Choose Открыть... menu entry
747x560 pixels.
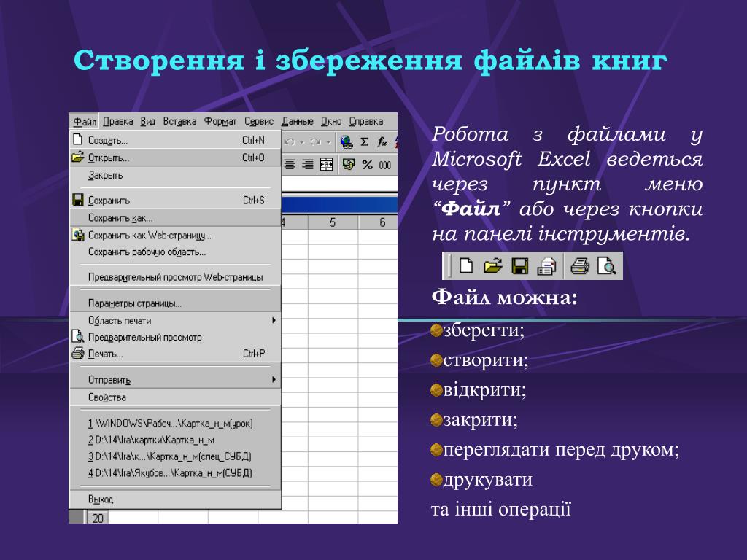pyautogui.click(x=175, y=157)
